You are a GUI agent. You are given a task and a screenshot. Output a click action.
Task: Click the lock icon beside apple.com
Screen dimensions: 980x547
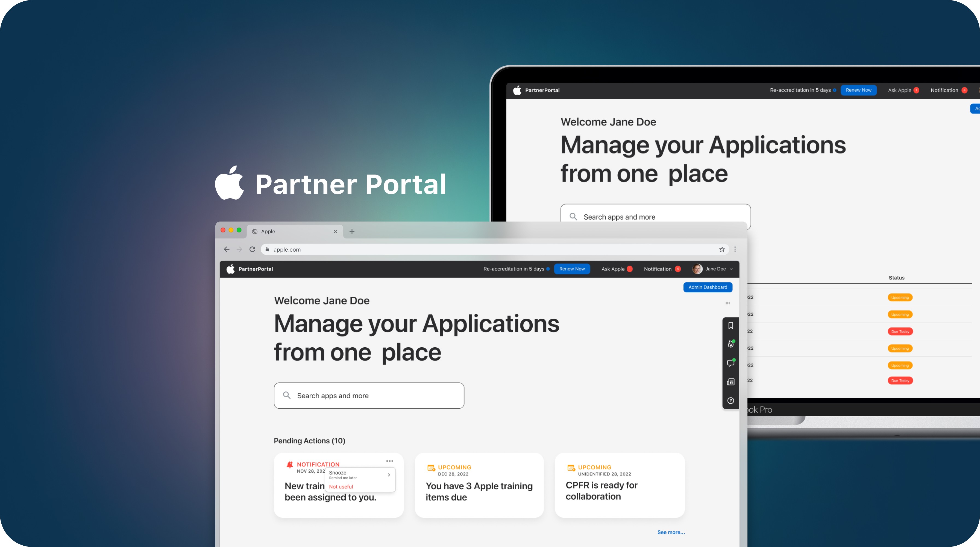267,249
